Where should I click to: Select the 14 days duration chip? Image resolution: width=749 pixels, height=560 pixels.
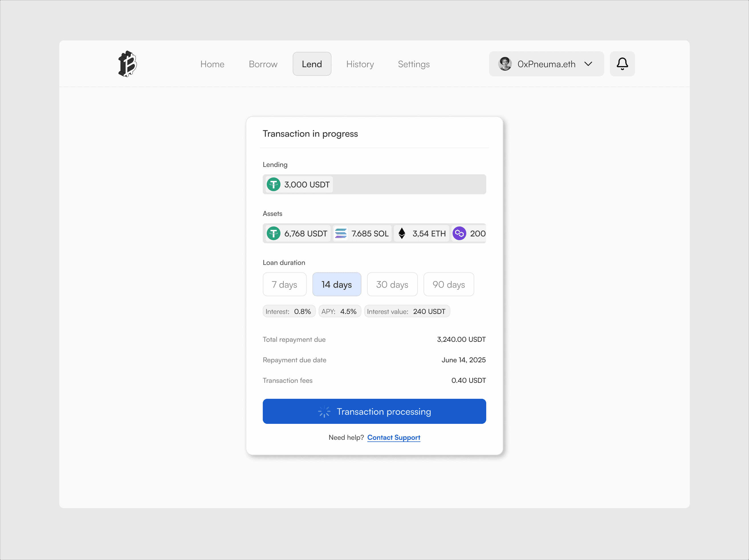[337, 284]
